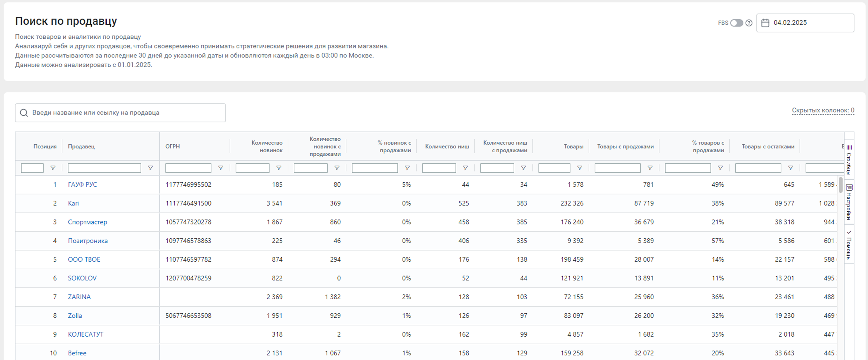The height and width of the screenshot is (360, 868).
Task: Open the filter icon for Товары с продажами
Action: pyautogui.click(x=650, y=168)
